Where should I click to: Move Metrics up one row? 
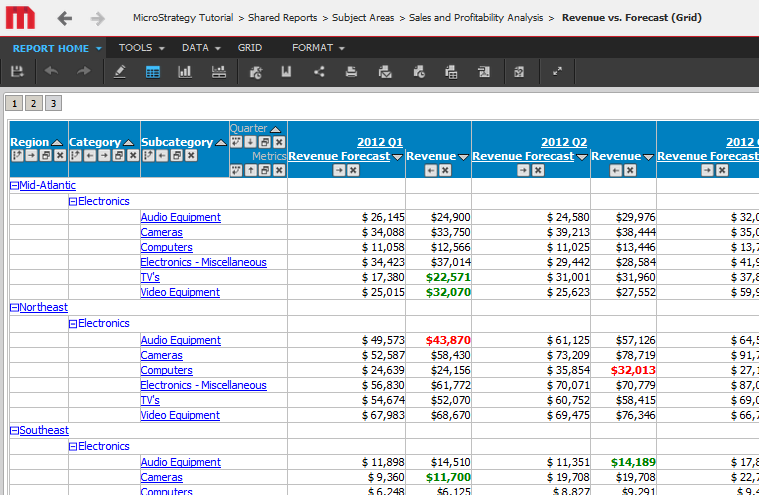pyautogui.click(x=250, y=170)
